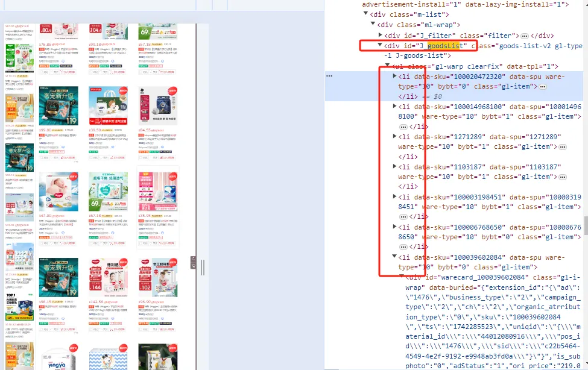Click ellipsis badge of li data-sku 1271289
Screen dimensions: 588x370
[563, 147]
